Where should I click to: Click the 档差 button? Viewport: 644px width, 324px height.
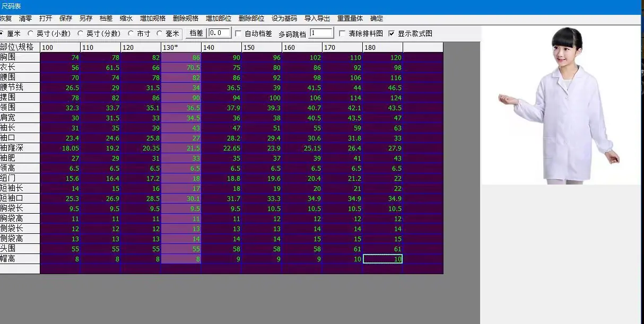196,33
